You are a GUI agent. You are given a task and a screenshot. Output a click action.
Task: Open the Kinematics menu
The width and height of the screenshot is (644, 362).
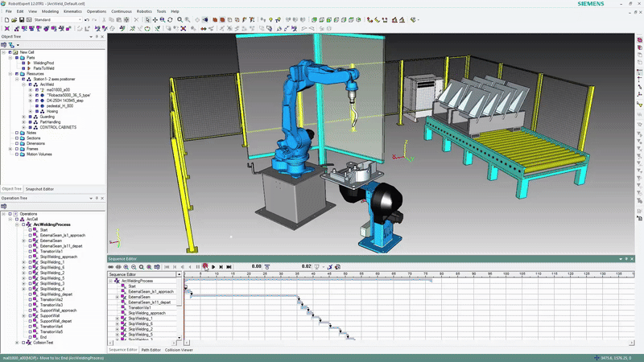point(72,11)
